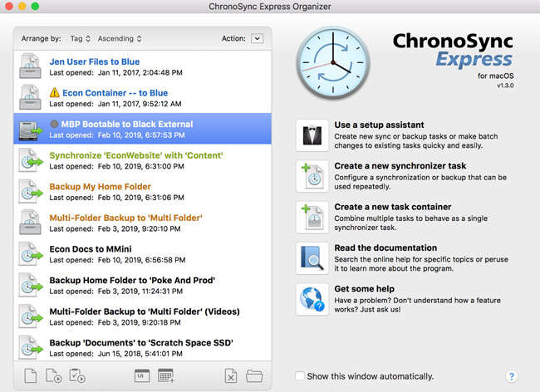This screenshot has height=392, width=540.
Task: Click the Econ Container task icon
Action: pyautogui.click(x=30, y=97)
